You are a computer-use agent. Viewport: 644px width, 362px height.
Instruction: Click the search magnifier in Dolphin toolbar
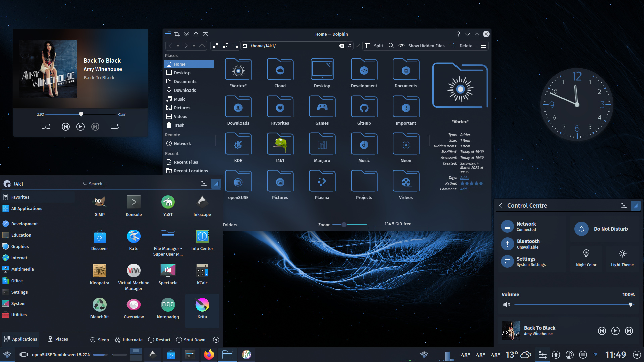tap(391, 46)
